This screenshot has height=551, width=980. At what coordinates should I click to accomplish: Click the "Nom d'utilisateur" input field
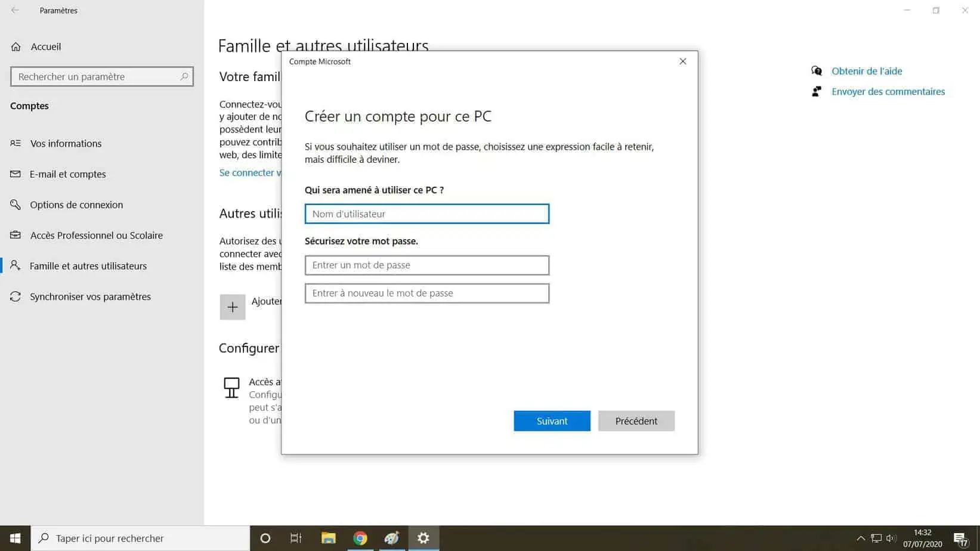[426, 213]
